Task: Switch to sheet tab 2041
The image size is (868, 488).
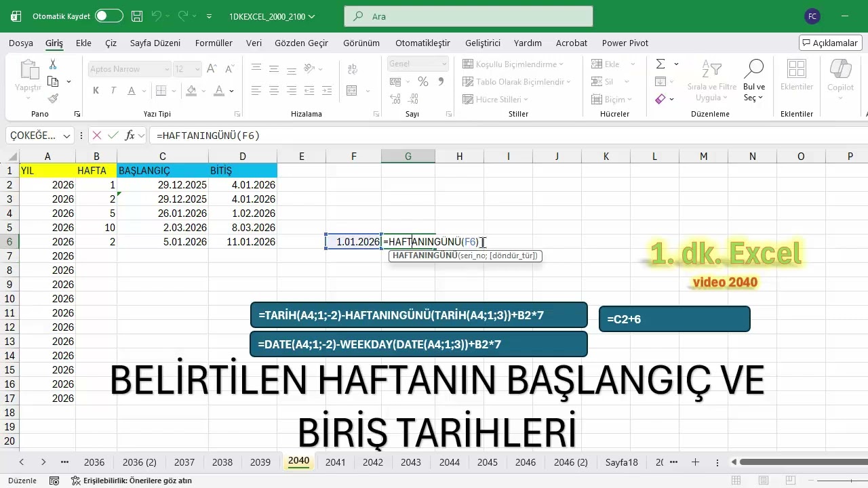Action: [335, 462]
